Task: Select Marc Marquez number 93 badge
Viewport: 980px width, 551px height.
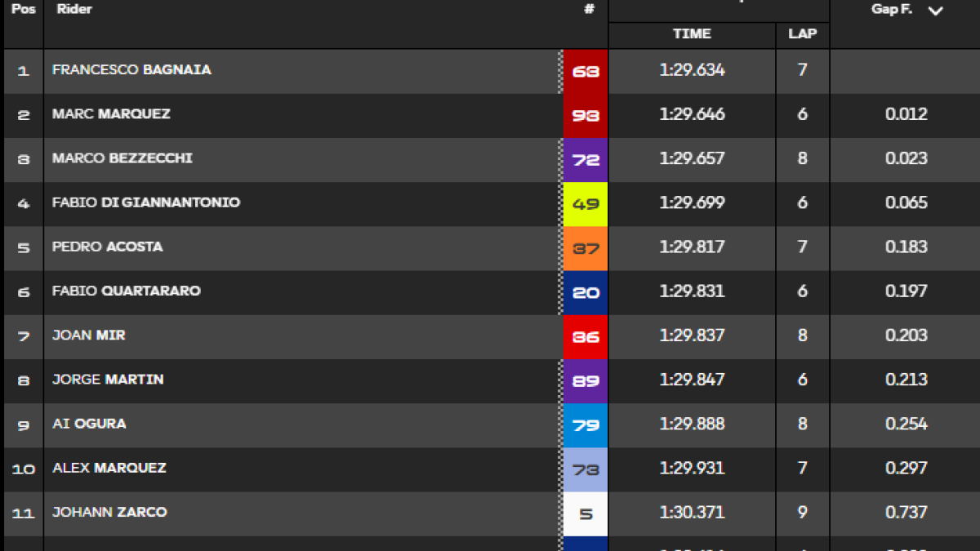Action: [586, 115]
